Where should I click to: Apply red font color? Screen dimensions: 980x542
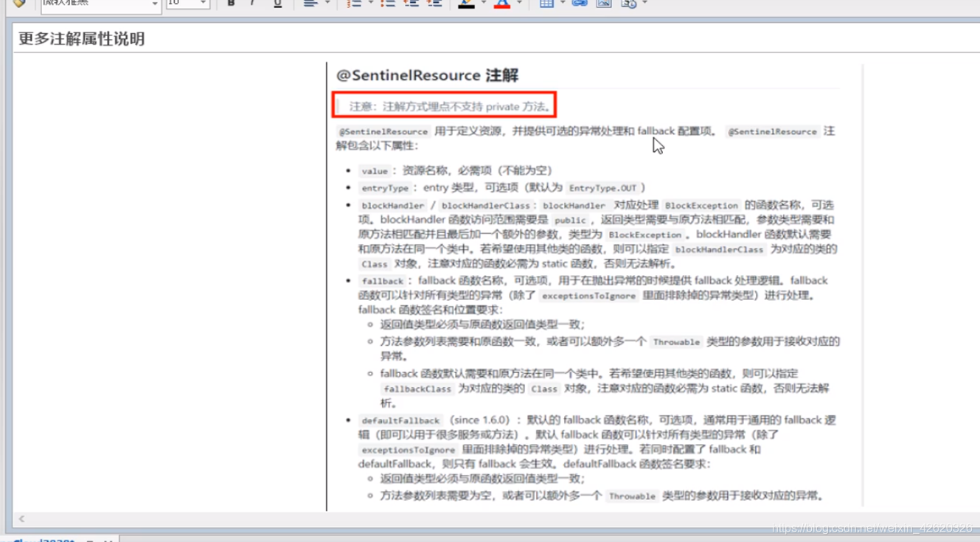502,3
